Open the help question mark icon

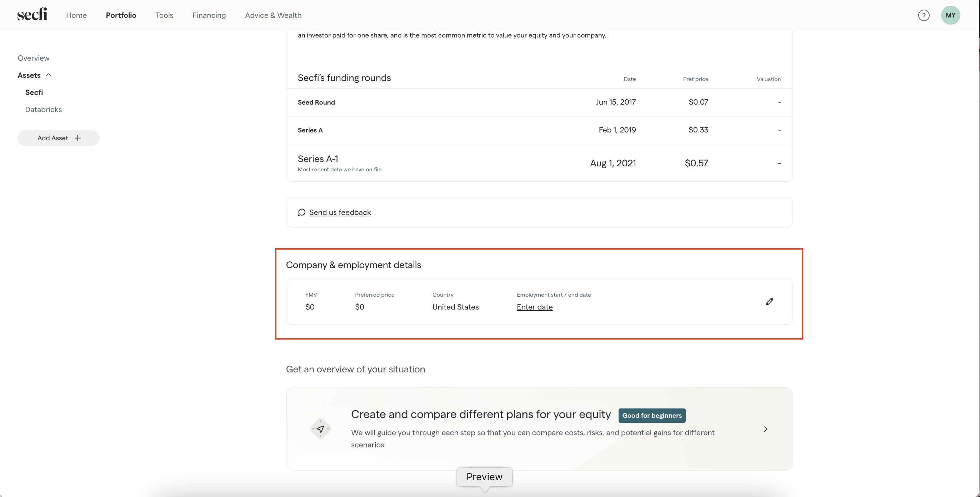tap(923, 15)
